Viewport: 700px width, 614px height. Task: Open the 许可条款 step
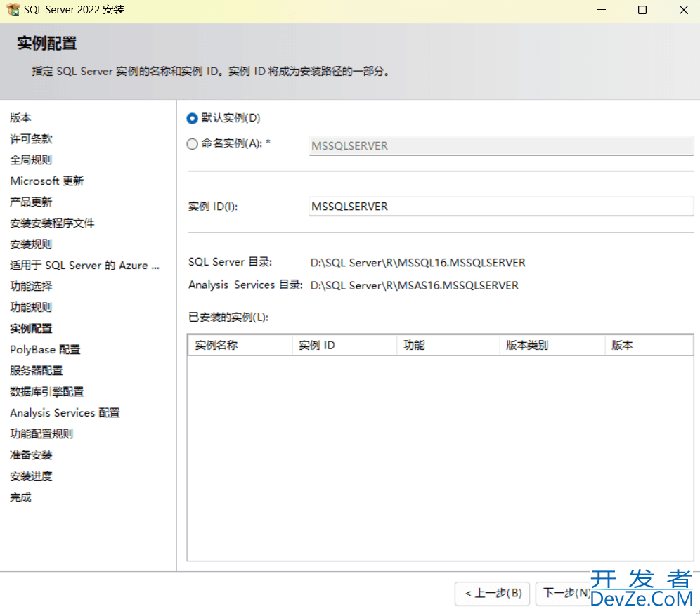click(31, 139)
